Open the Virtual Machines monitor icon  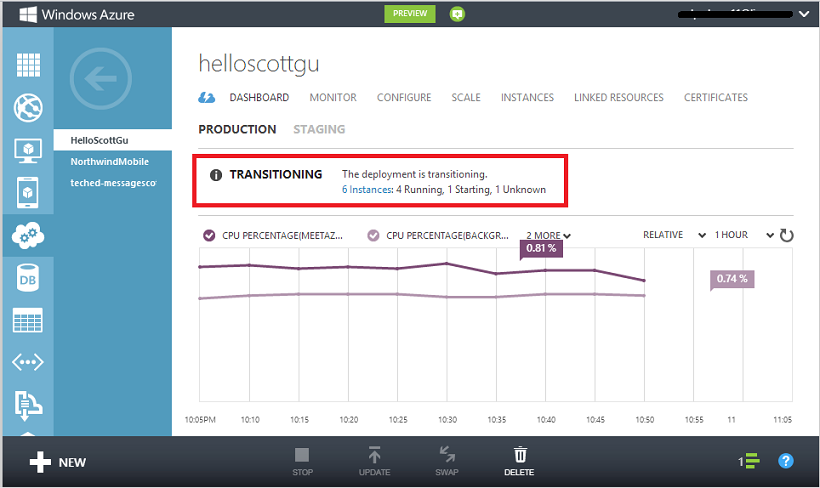(x=28, y=151)
